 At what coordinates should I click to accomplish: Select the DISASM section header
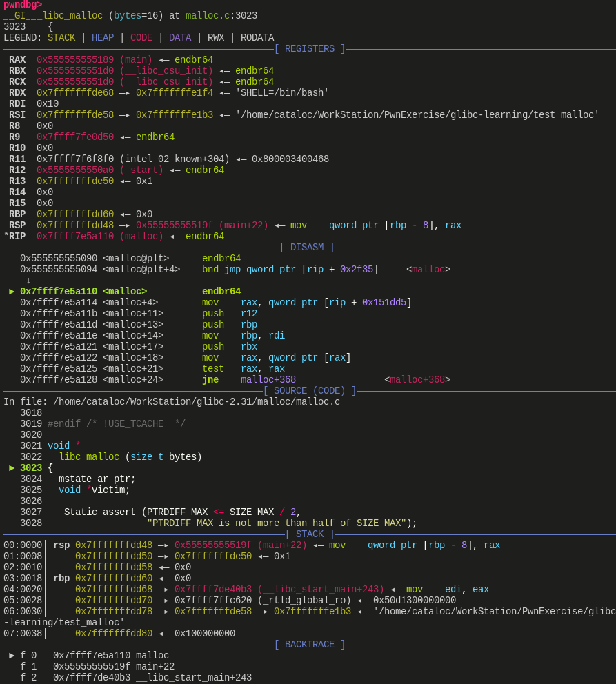[306, 248]
